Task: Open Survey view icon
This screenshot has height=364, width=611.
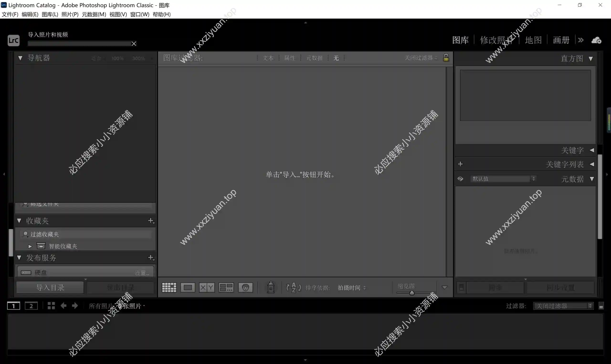Action: point(226,287)
